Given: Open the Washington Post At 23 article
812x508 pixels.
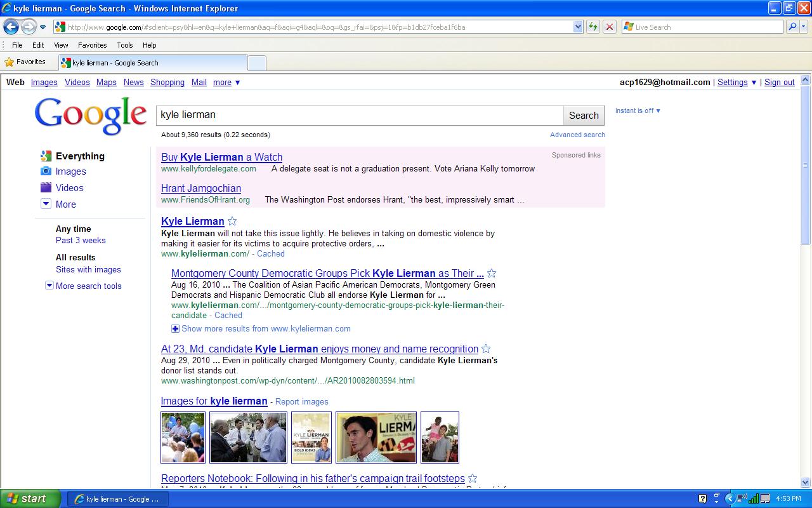Looking at the screenshot, I should pos(320,349).
